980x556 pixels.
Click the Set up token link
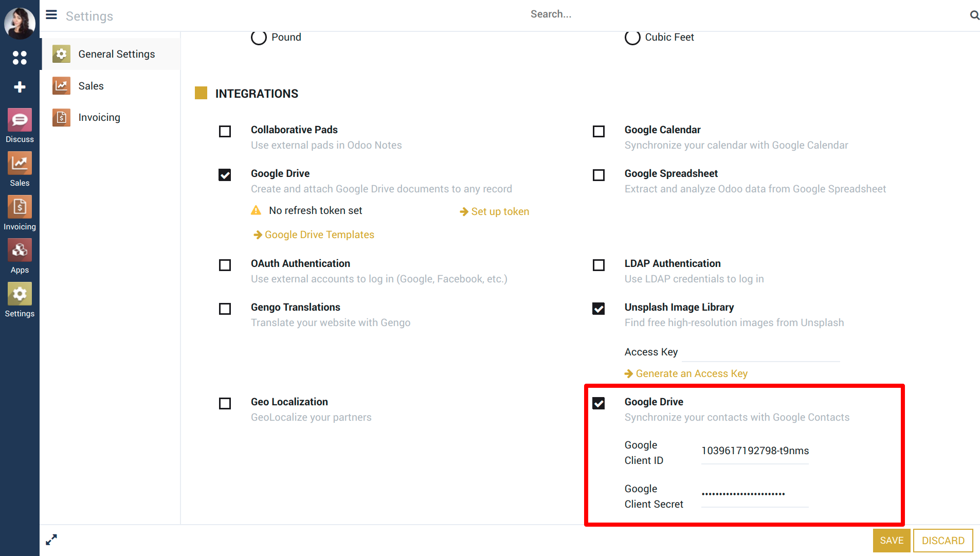coord(500,211)
